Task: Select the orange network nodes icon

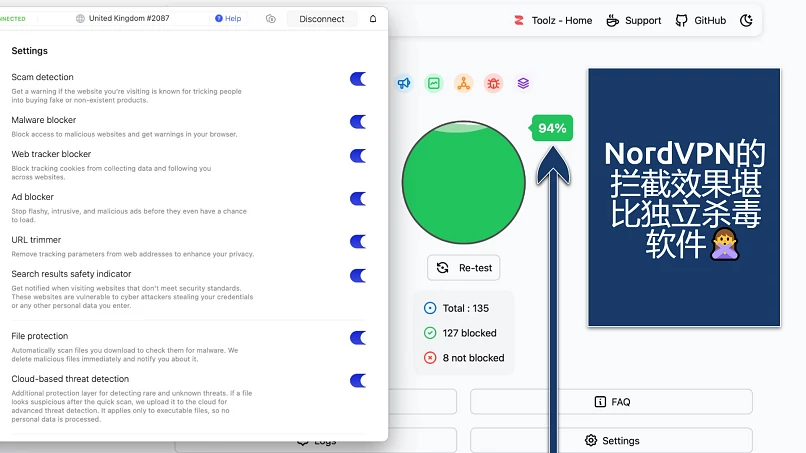Action: tap(464, 83)
